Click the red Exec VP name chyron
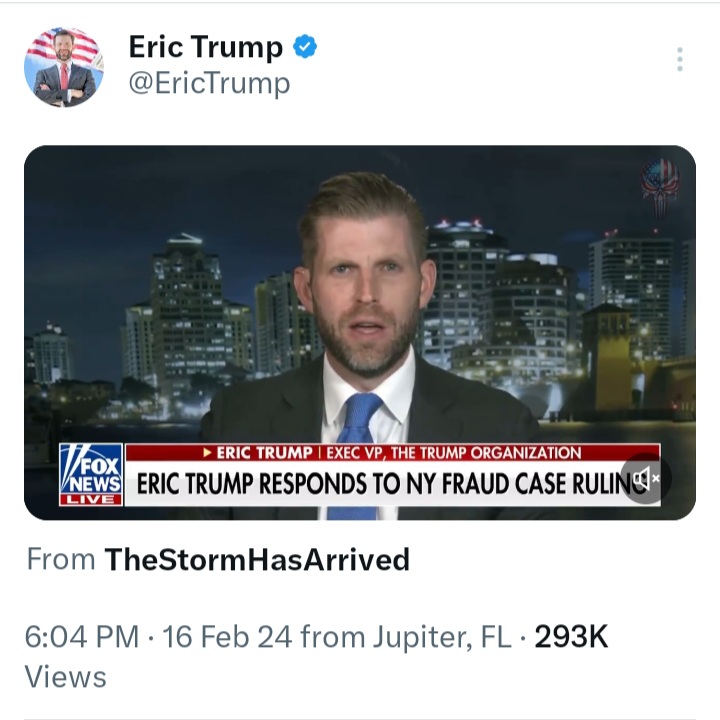Screen dimensions: 720x720 point(393,452)
